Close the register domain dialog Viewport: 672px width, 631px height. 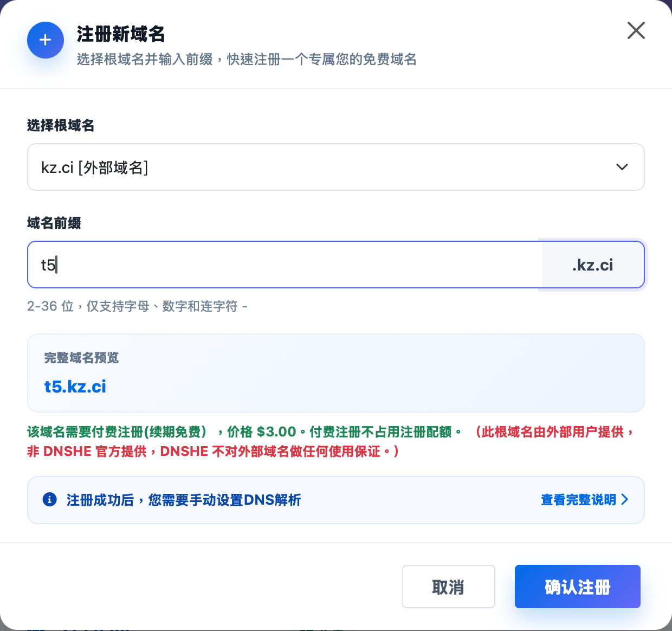(x=636, y=31)
